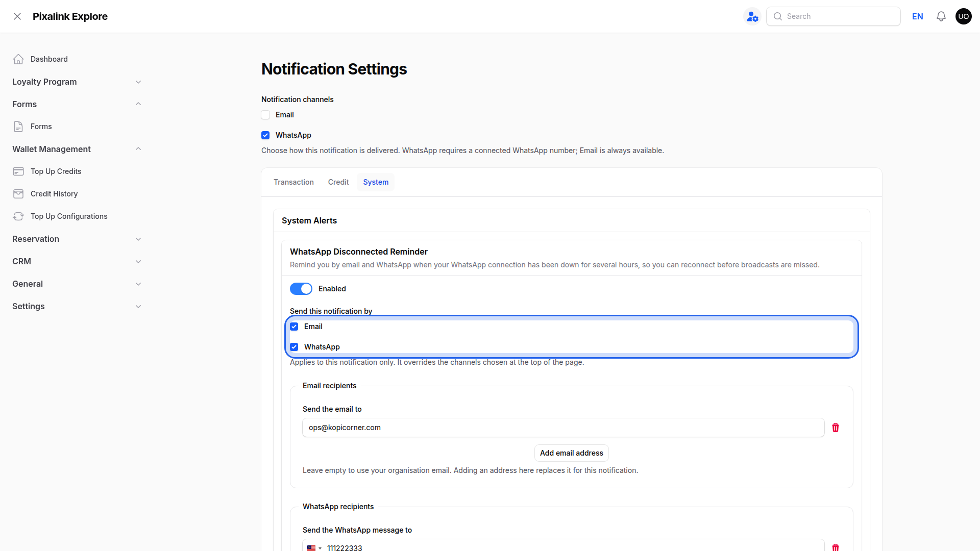Viewport: 980px width, 551px height.
Task: Expand the Settings sidebar section
Action: 77,306
